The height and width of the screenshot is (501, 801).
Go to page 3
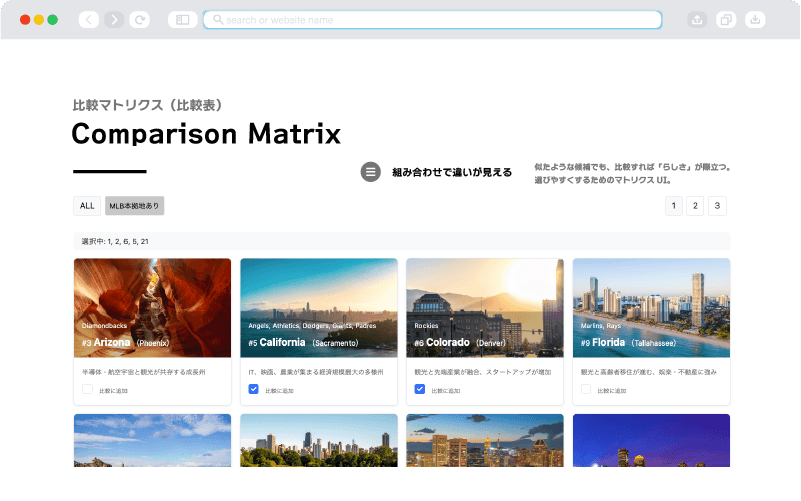click(717, 206)
